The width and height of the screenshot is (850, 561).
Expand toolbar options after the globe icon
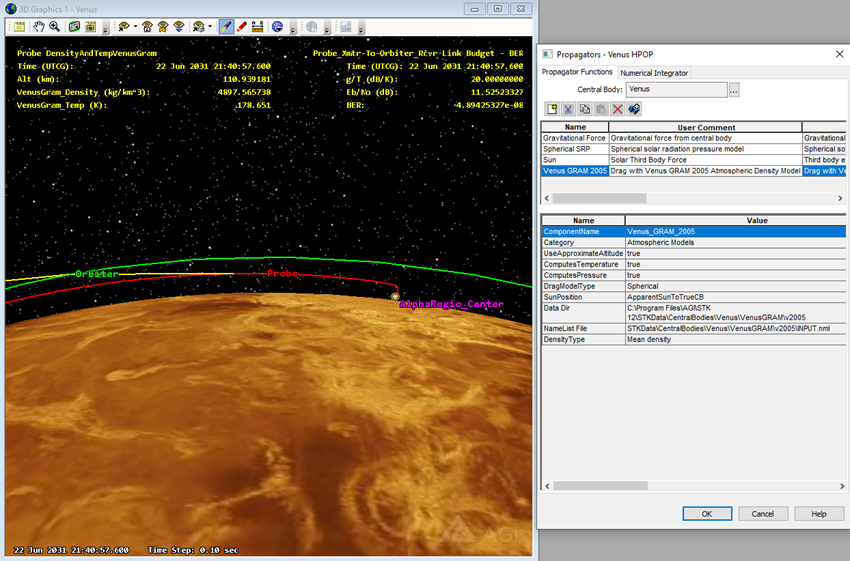[293, 29]
